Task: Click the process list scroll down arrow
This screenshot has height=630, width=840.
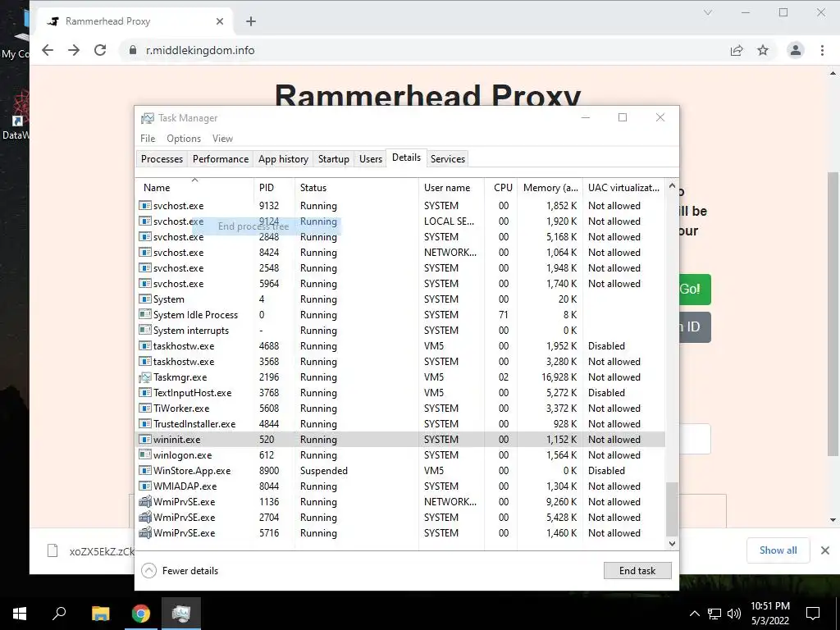Action: [672, 543]
